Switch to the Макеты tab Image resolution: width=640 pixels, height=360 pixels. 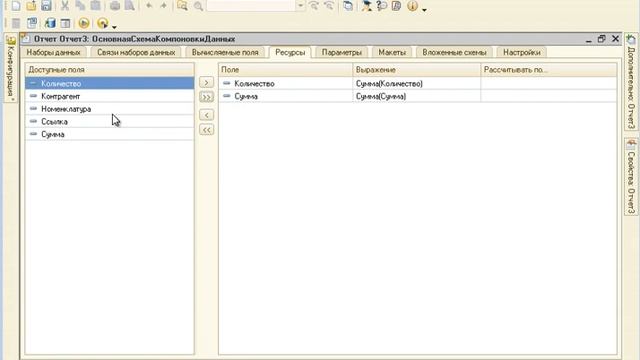click(x=392, y=52)
